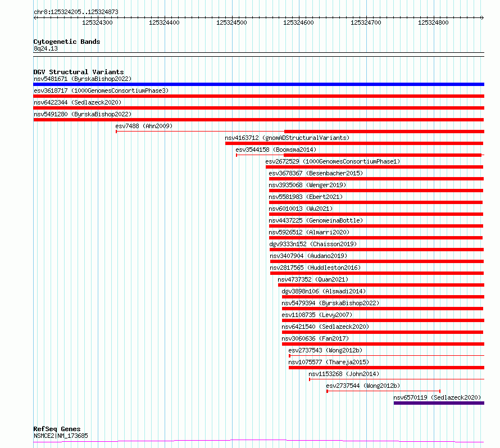Click the purple nsv6570119 variant bar

(x=439, y=403)
